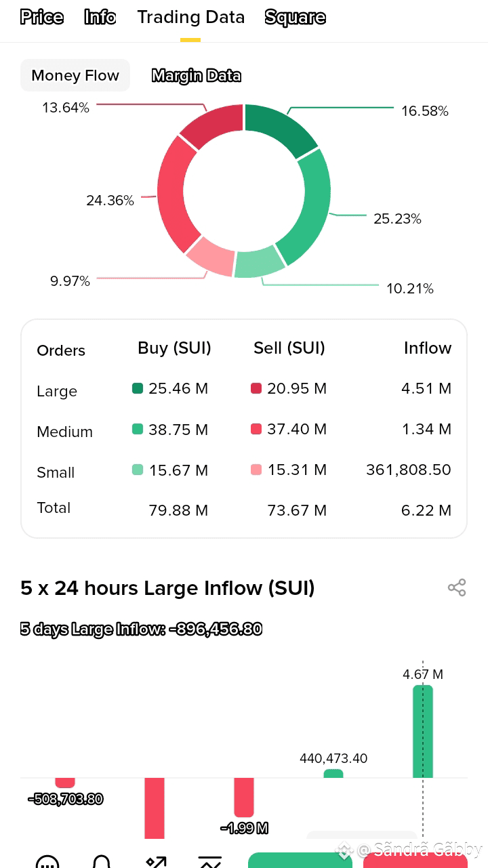Screen dimensions: 488x868
Task: Tap the bell alert icon
Action: (102, 861)
